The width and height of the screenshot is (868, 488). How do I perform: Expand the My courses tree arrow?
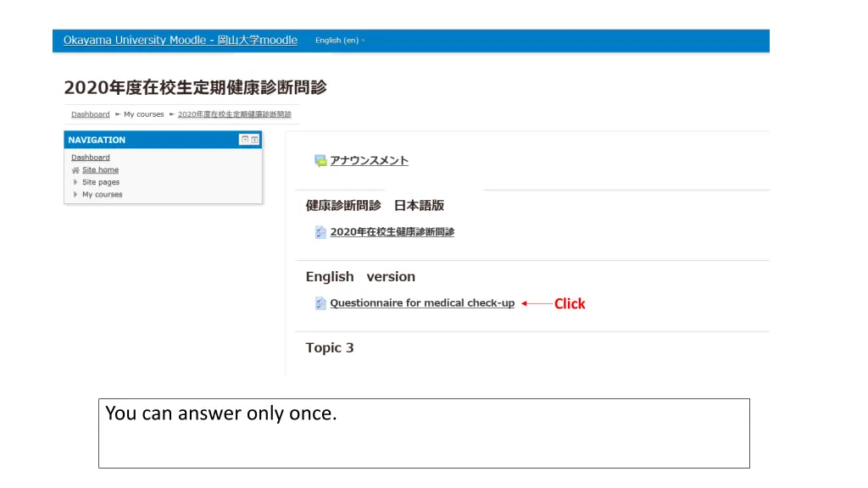coord(75,194)
